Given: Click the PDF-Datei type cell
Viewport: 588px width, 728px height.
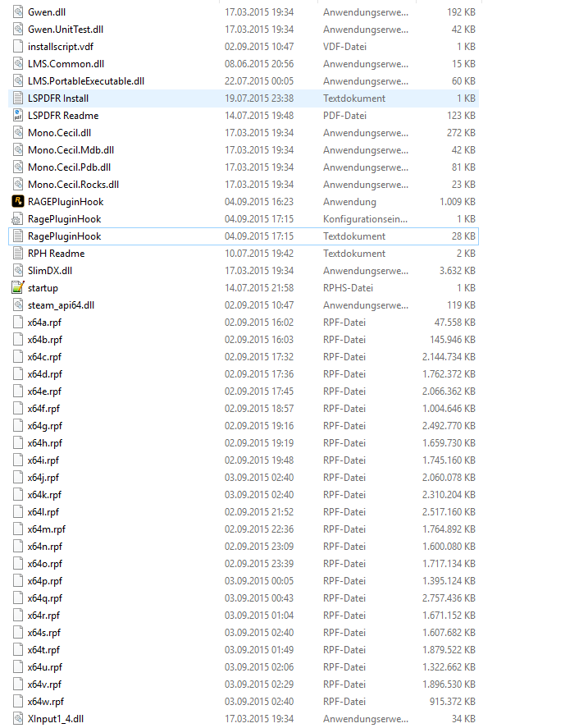Looking at the screenshot, I should pos(344,115).
